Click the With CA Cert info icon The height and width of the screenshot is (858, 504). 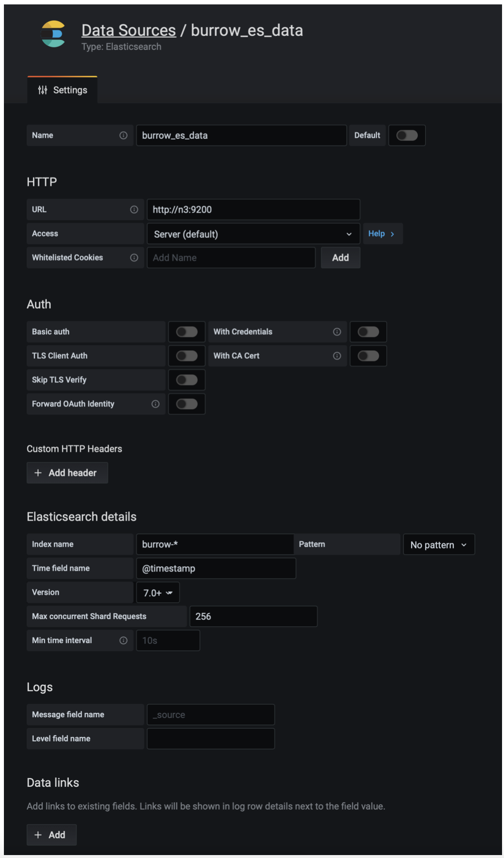[x=337, y=356]
